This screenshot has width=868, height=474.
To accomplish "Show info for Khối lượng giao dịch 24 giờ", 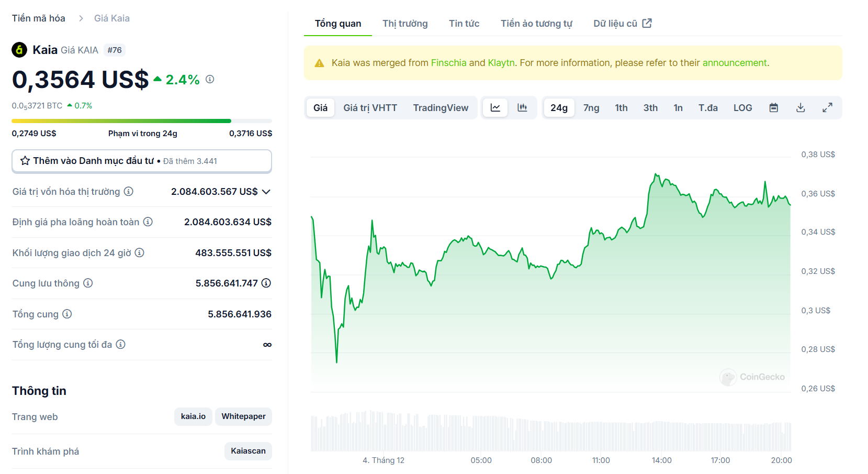I will (140, 253).
